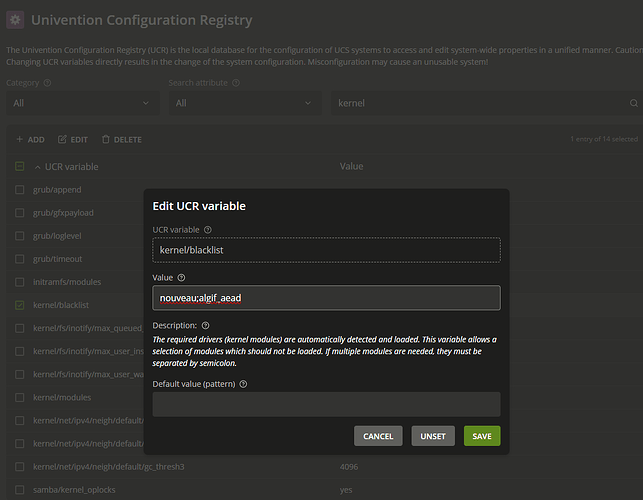Click the UCR module gear icon

[x=15, y=20]
